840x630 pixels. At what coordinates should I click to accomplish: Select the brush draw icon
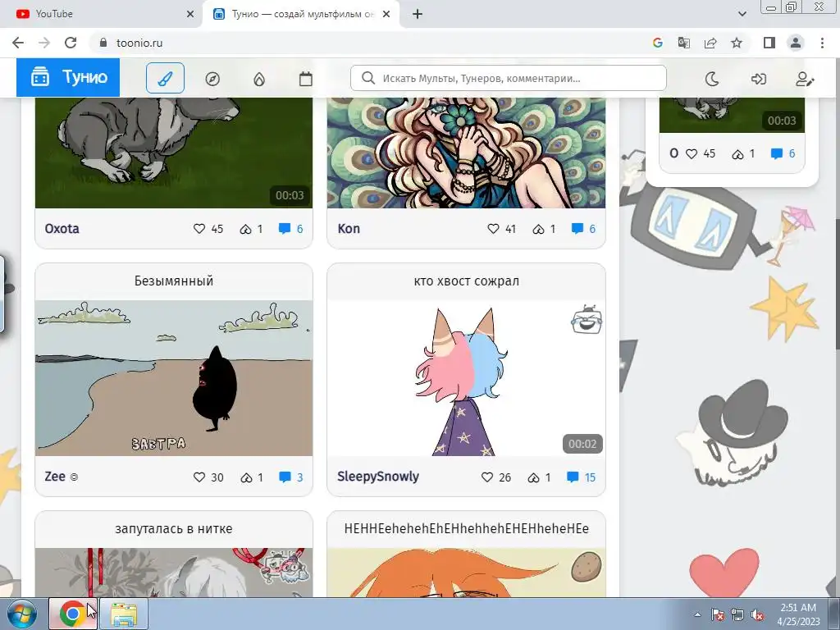[x=165, y=78]
